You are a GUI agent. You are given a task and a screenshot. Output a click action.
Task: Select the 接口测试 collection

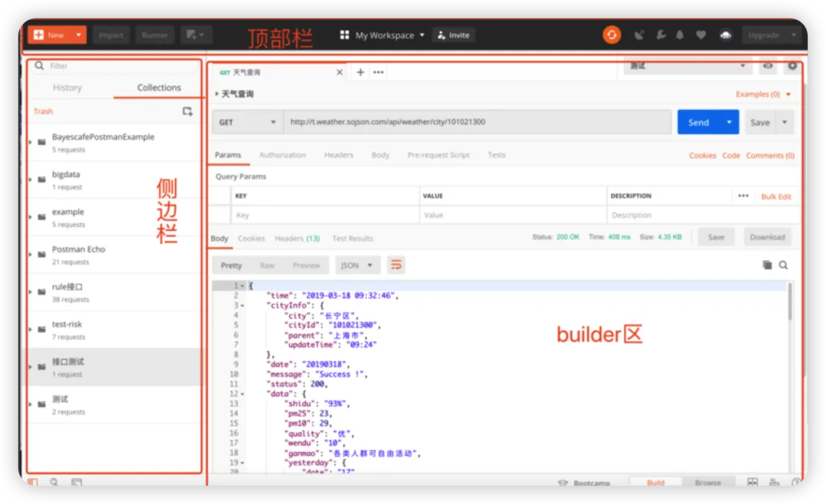[x=114, y=367]
